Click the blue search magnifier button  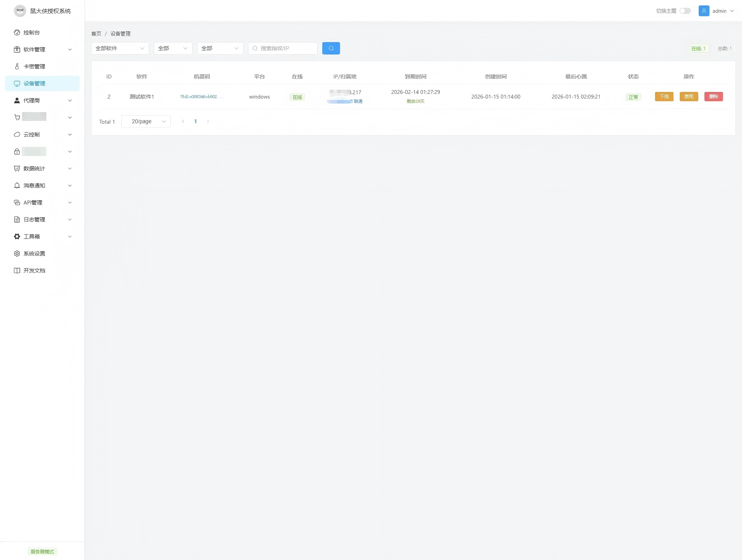coord(331,48)
